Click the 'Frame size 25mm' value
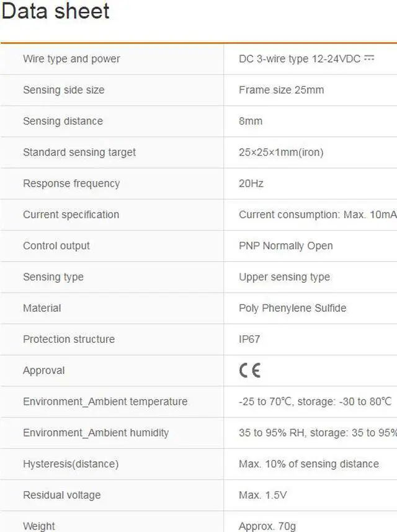 click(281, 90)
